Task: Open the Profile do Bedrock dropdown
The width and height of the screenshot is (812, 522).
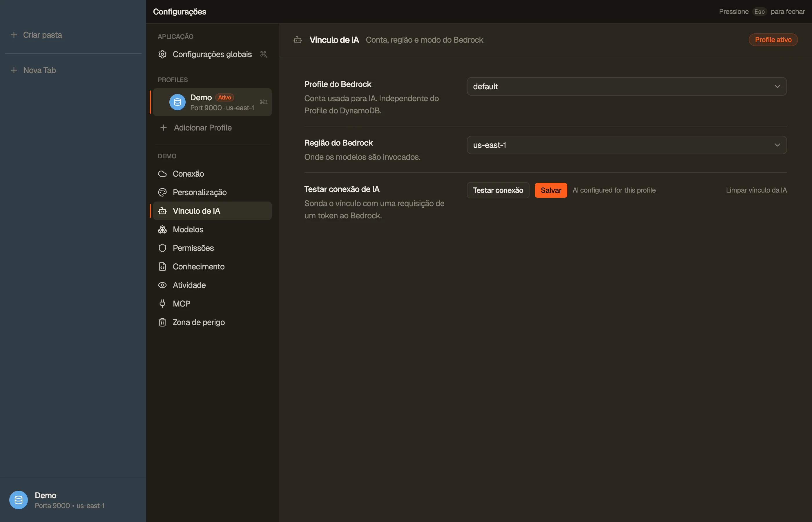Action: pyautogui.click(x=627, y=86)
